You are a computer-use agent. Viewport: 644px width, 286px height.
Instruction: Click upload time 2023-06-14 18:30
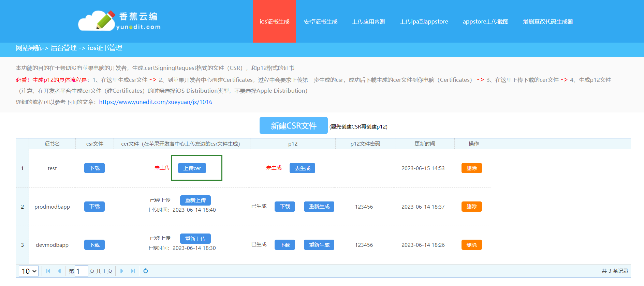[x=194, y=248]
